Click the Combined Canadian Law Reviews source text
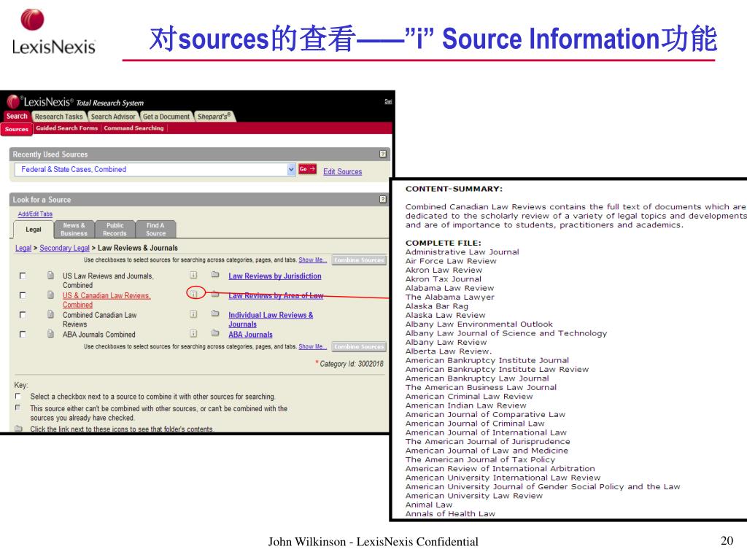The width and height of the screenshot is (747, 560). (x=99, y=319)
